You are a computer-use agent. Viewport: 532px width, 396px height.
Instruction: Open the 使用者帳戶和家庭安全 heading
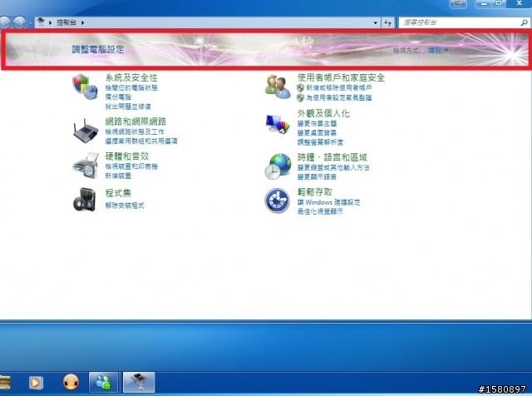(341, 77)
